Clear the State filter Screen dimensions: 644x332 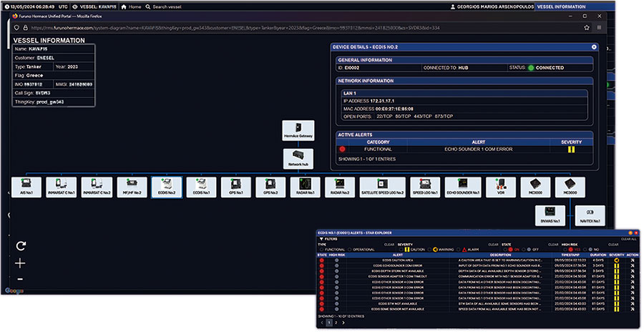[x=553, y=245]
